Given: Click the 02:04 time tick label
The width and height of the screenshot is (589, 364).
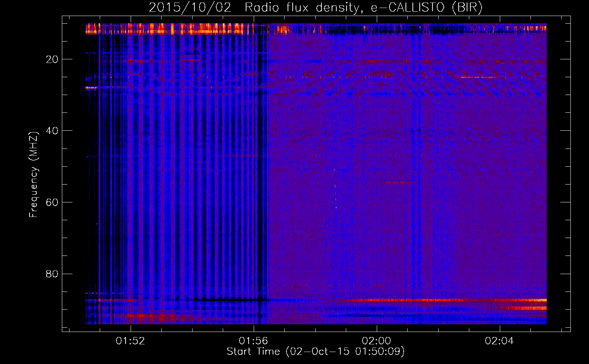Looking at the screenshot, I should pos(499,341).
